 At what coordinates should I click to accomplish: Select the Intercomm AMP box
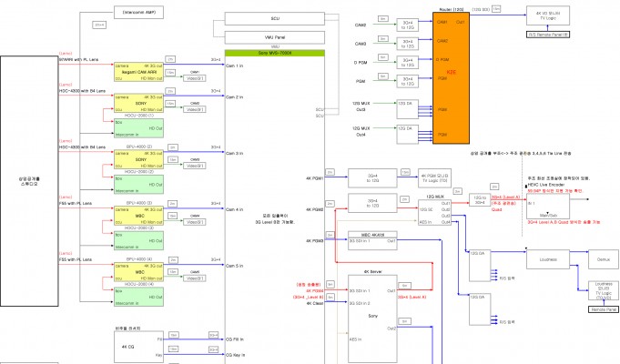[x=138, y=12]
